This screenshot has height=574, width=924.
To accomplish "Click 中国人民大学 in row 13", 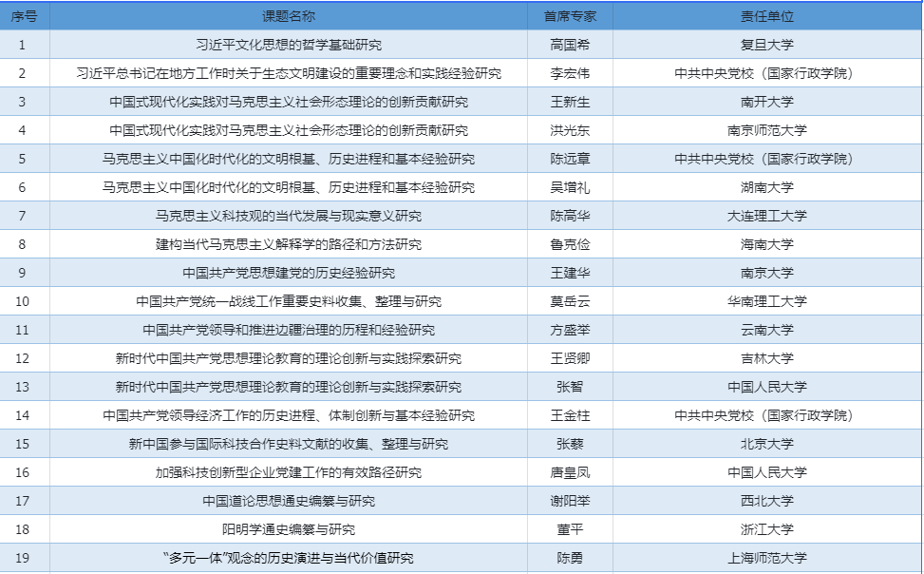I will (766, 387).
